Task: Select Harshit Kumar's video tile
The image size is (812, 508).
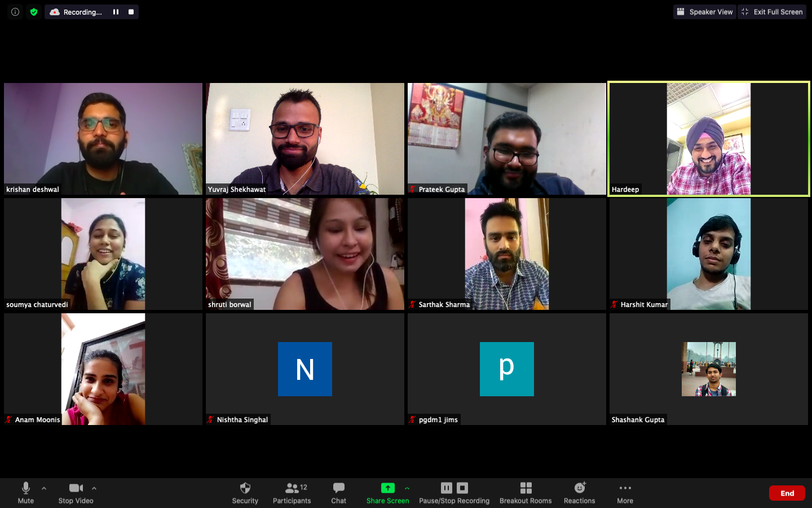Action: point(709,254)
